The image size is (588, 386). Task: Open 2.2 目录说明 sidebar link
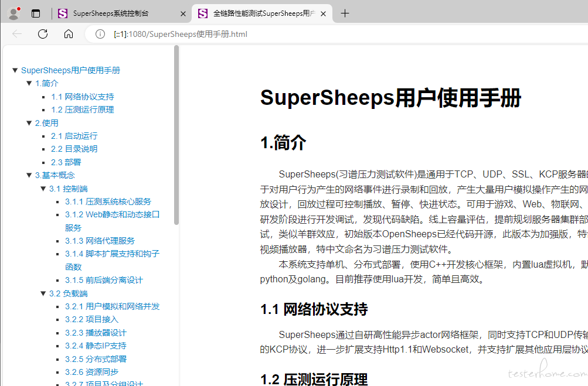[x=74, y=149]
